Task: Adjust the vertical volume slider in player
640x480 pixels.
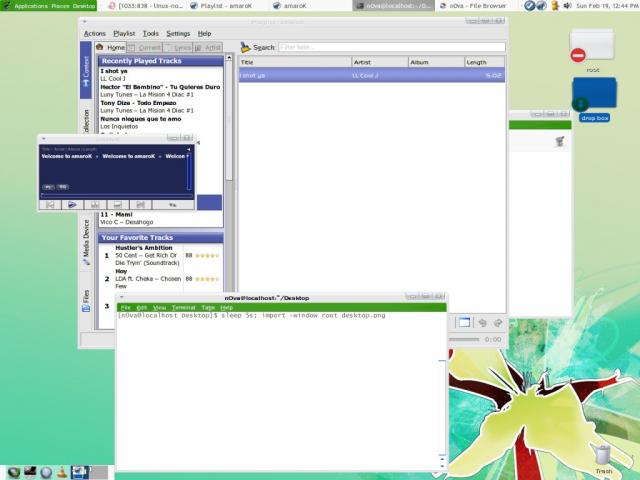Action: point(189,172)
